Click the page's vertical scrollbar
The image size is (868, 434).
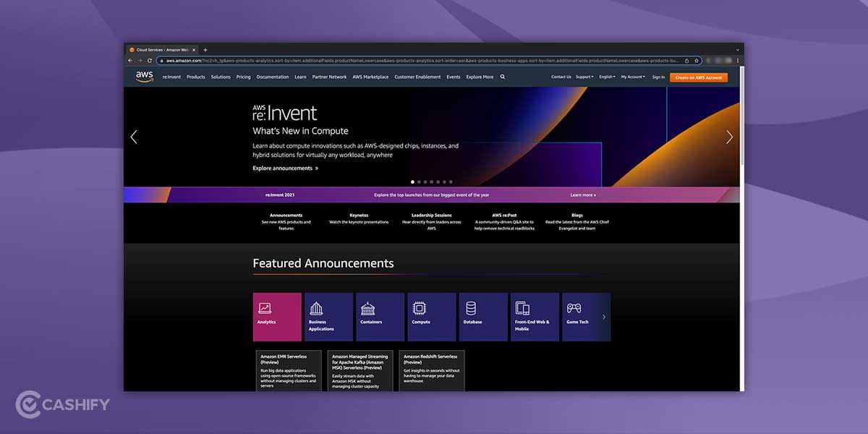[x=742, y=116]
